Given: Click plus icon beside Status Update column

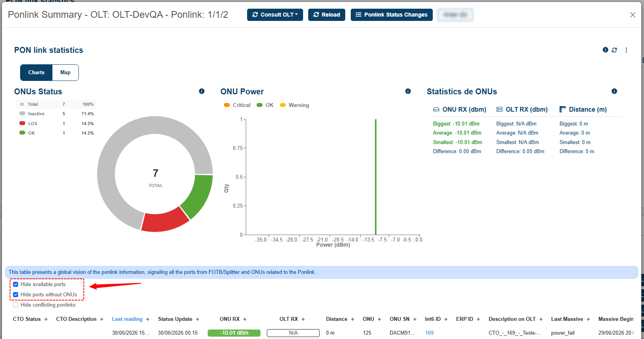Looking at the screenshot, I should pyautogui.click(x=197, y=319).
